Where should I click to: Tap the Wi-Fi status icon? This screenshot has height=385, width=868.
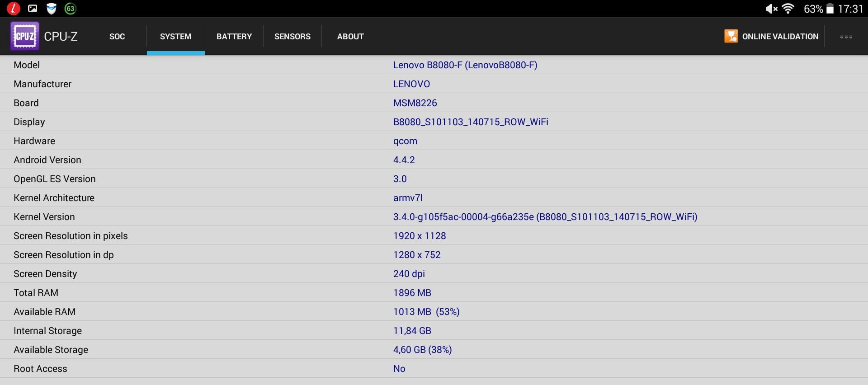point(788,9)
